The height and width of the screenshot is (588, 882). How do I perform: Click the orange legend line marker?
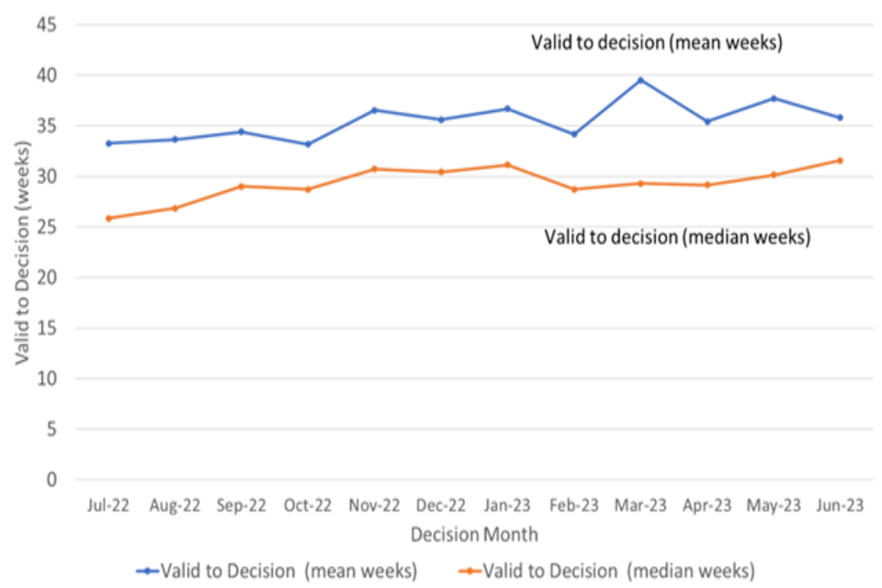(x=469, y=571)
